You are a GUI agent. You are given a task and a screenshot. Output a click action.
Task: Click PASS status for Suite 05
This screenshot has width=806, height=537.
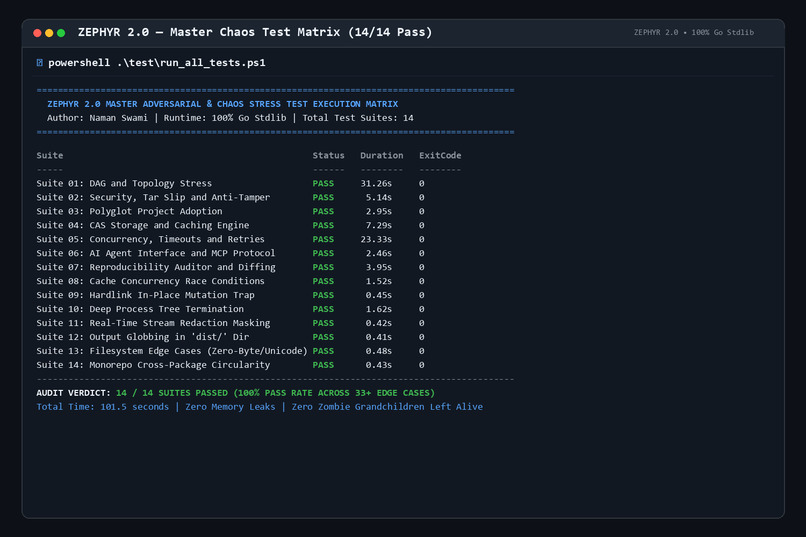(323, 239)
